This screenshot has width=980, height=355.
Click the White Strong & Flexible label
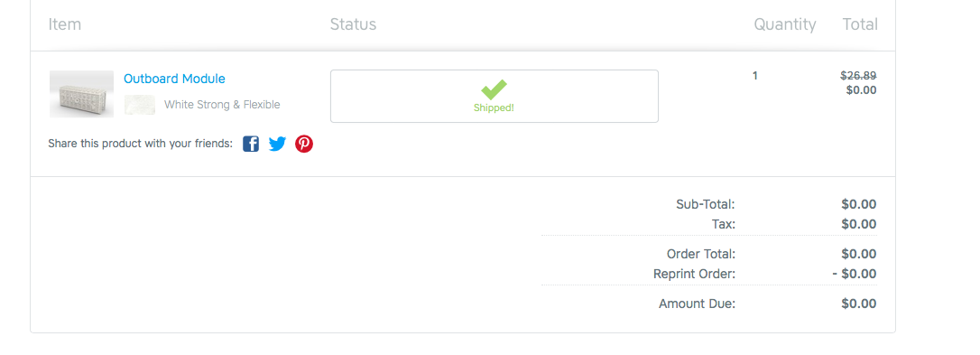pos(222,105)
